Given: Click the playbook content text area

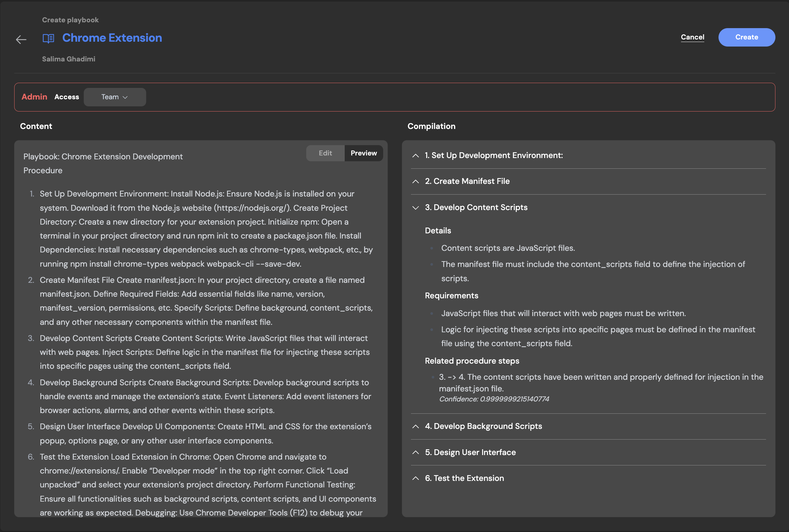Looking at the screenshot, I should click(200, 305).
